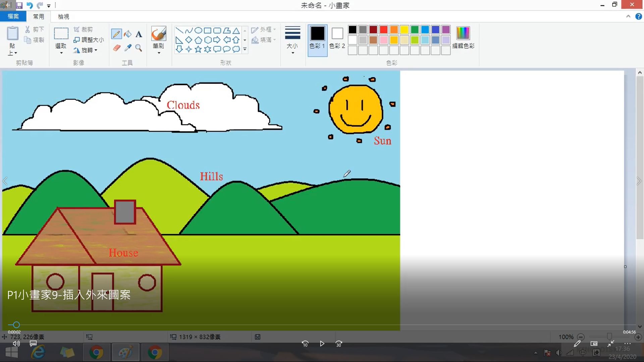Open the video player more options ellipsis

point(628,344)
